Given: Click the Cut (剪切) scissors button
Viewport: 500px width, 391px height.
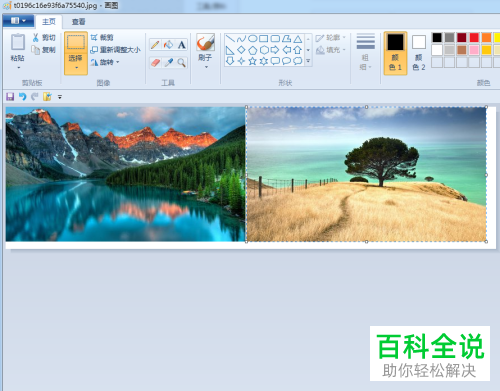Looking at the screenshot, I should click(44, 38).
